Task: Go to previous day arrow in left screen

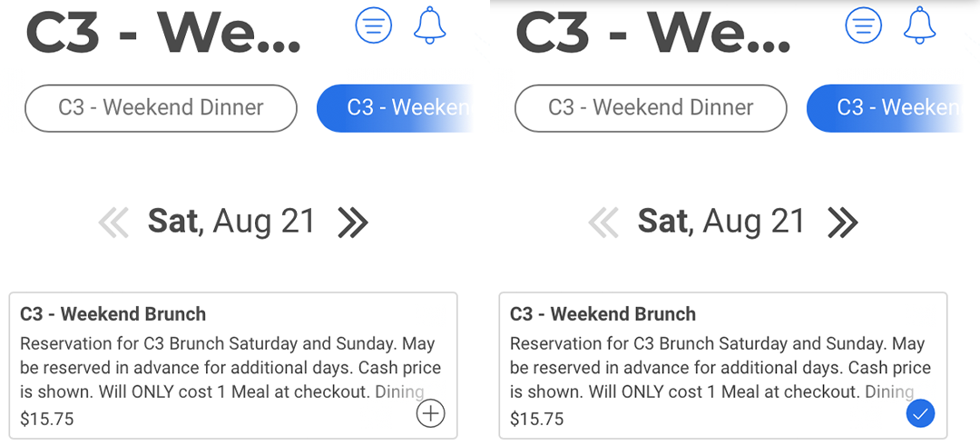Action: click(113, 223)
